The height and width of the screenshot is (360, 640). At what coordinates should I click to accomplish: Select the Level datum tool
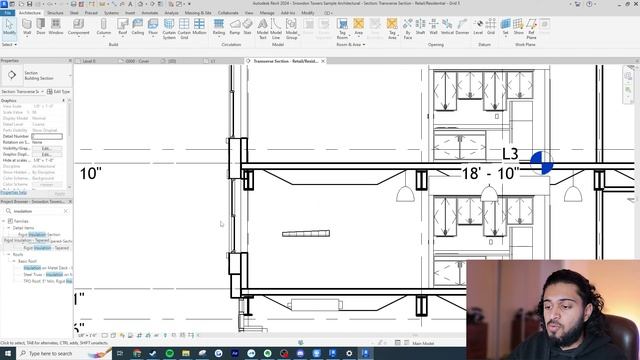tap(478, 27)
